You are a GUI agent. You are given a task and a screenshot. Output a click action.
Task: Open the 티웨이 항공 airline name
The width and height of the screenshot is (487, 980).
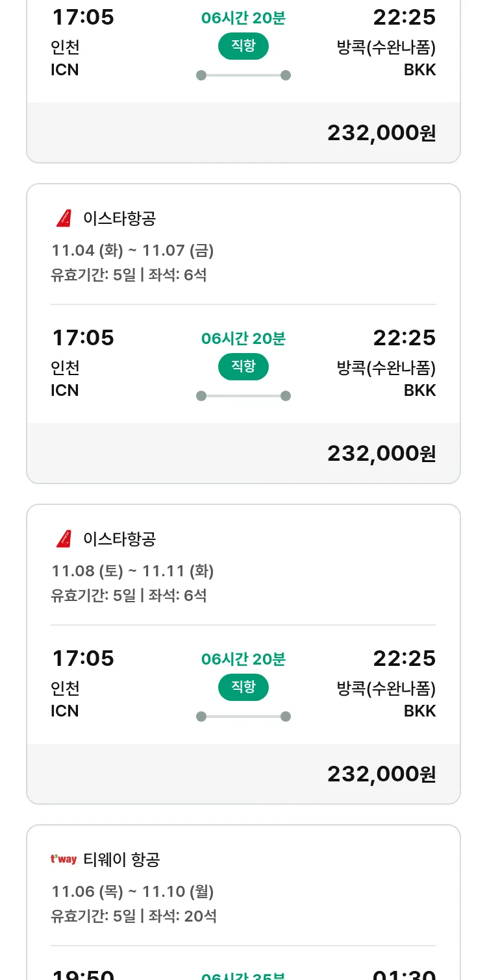point(121,860)
